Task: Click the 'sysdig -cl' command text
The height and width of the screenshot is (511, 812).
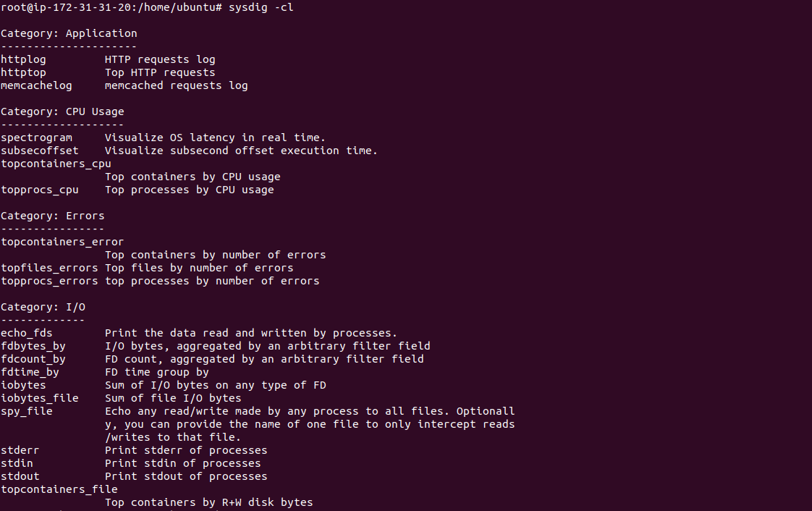Action: point(261,7)
